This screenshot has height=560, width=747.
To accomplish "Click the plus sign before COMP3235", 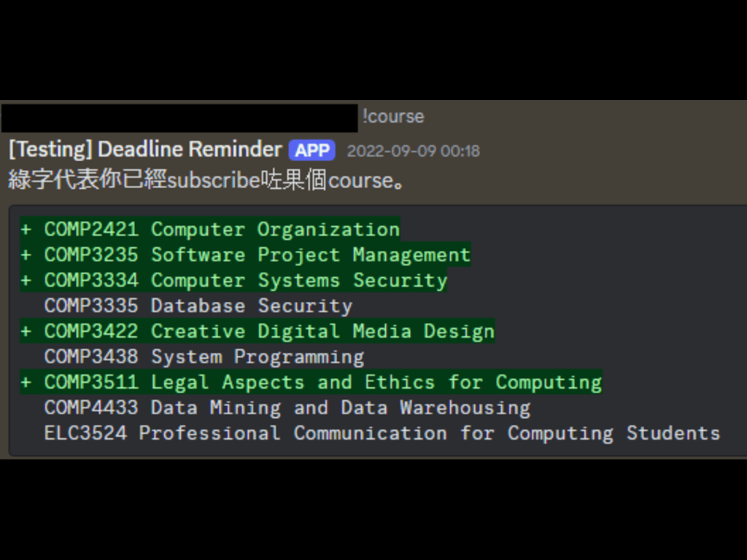I will tap(26, 254).
